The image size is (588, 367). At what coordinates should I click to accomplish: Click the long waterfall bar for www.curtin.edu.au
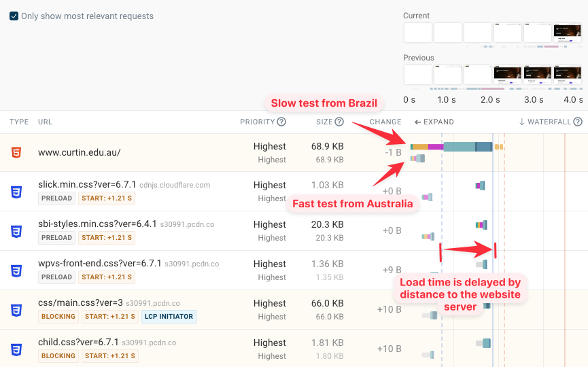pos(451,147)
